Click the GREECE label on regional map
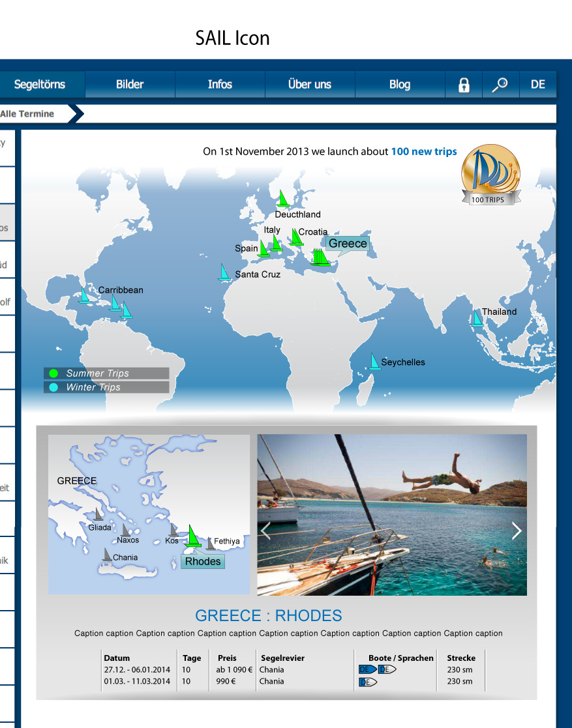Screen dimensions: 572x728 pyautogui.click(x=77, y=481)
